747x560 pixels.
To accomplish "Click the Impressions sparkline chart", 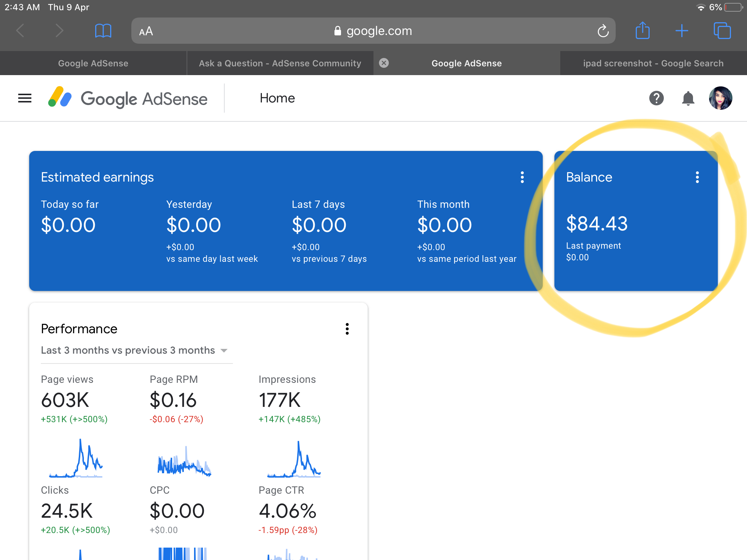I will point(294,459).
